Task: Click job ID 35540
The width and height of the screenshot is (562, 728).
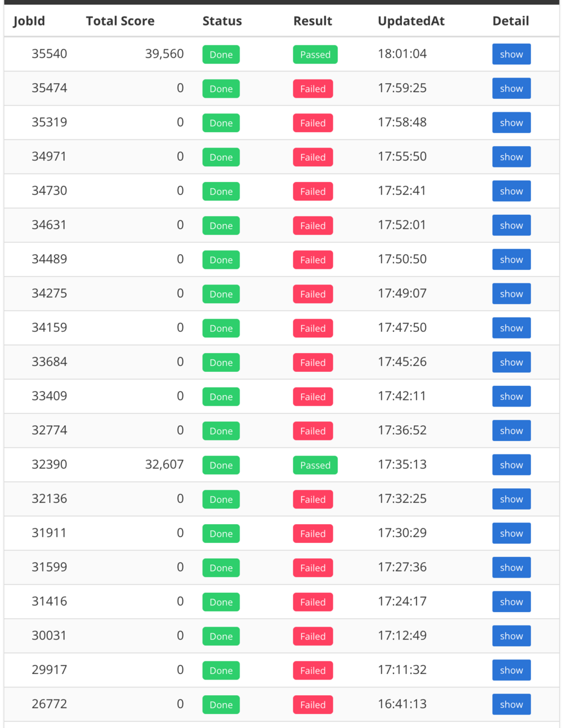Action: click(49, 54)
